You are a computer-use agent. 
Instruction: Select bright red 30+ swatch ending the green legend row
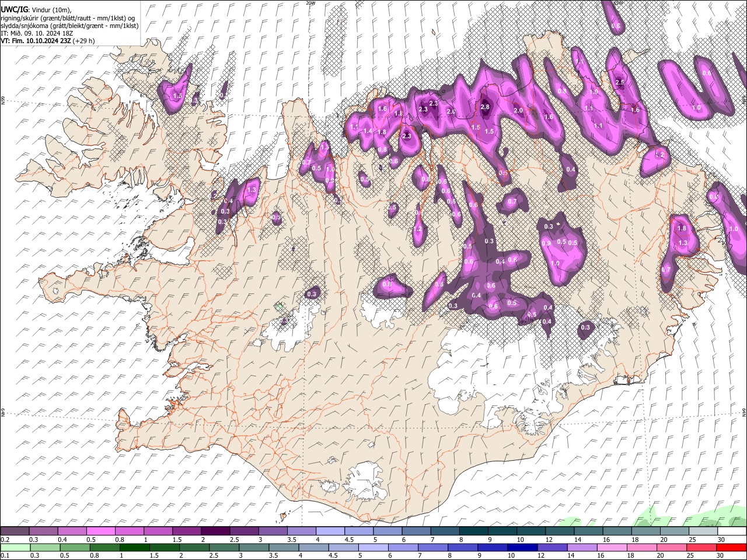(x=732, y=547)
